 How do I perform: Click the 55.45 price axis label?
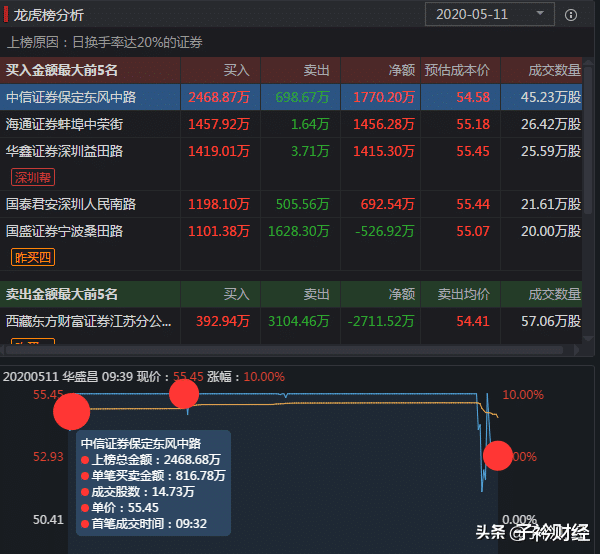[x=48, y=394]
